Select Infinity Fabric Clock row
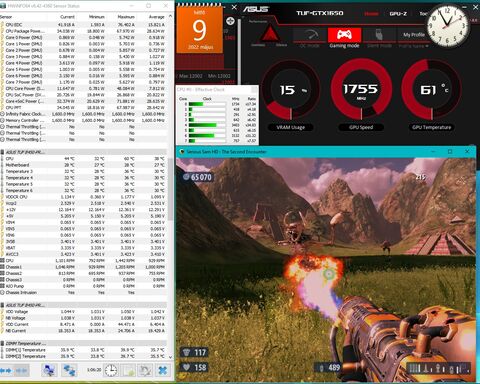The width and height of the screenshot is (480, 384). [83, 114]
